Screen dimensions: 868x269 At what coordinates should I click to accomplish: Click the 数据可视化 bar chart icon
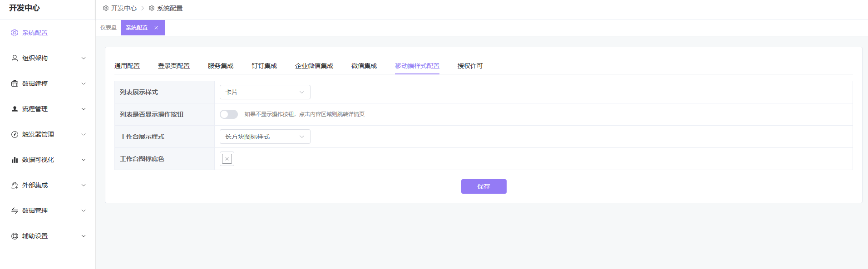(15, 160)
